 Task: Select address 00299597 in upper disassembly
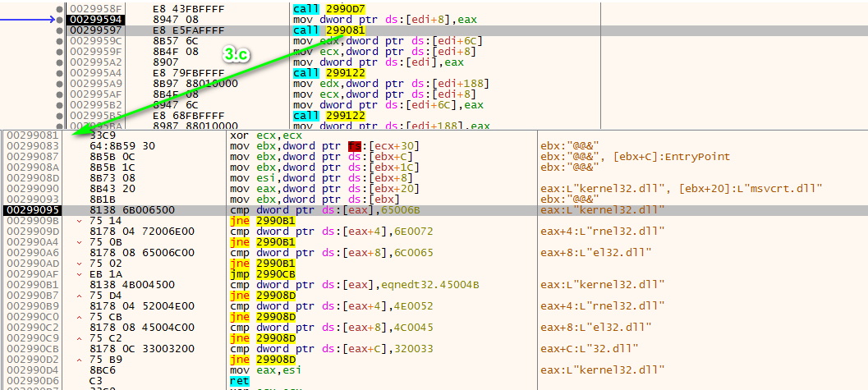click(x=96, y=30)
